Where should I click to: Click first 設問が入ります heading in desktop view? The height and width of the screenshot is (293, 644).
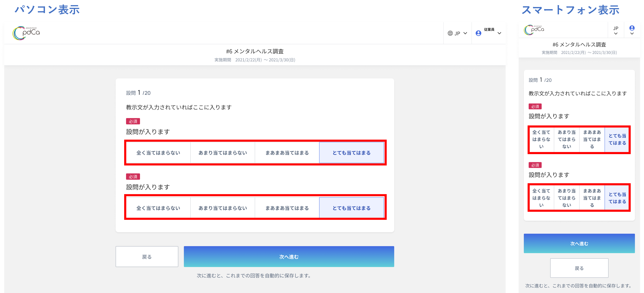click(148, 132)
